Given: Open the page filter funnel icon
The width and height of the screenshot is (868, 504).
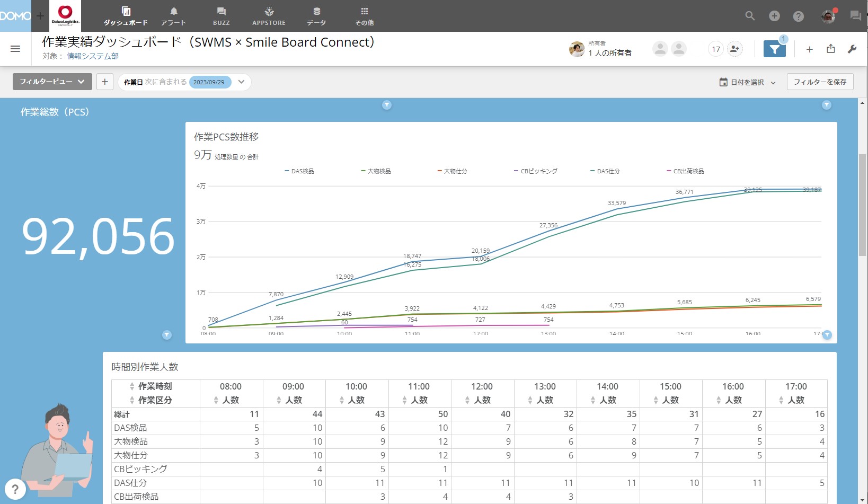Looking at the screenshot, I should click(774, 49).
